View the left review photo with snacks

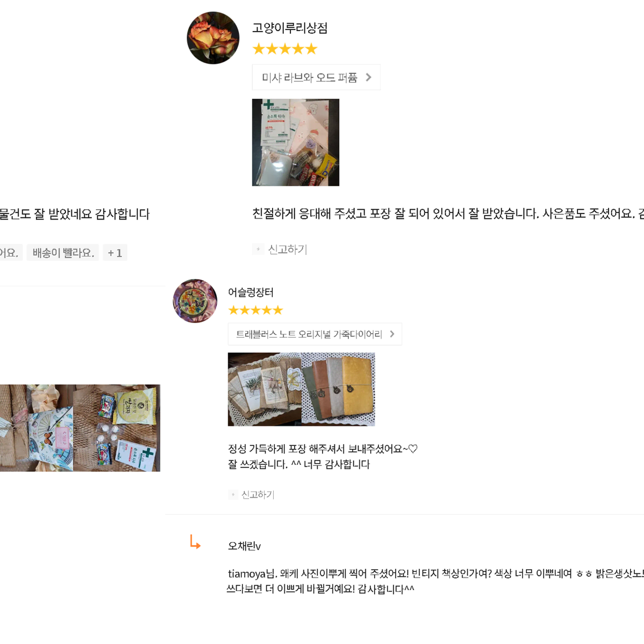click(x=80, y=428)
